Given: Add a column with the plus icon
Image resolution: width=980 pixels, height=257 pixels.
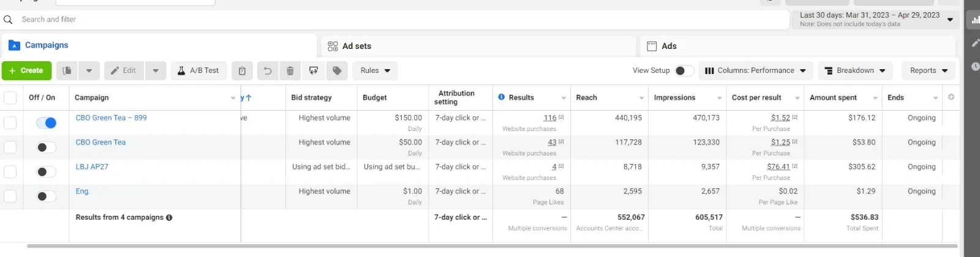Looking at the screenshot, I should [951, 97].
